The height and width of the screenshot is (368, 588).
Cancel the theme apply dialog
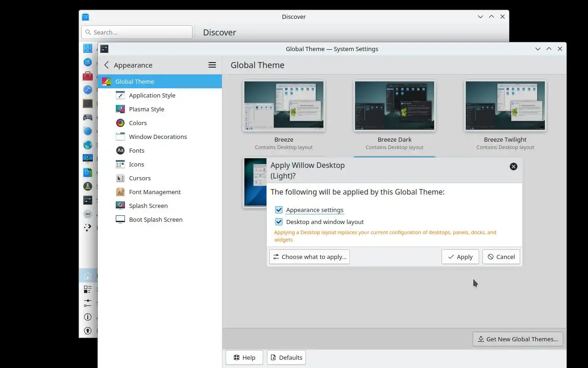click(x=501, y=257)
